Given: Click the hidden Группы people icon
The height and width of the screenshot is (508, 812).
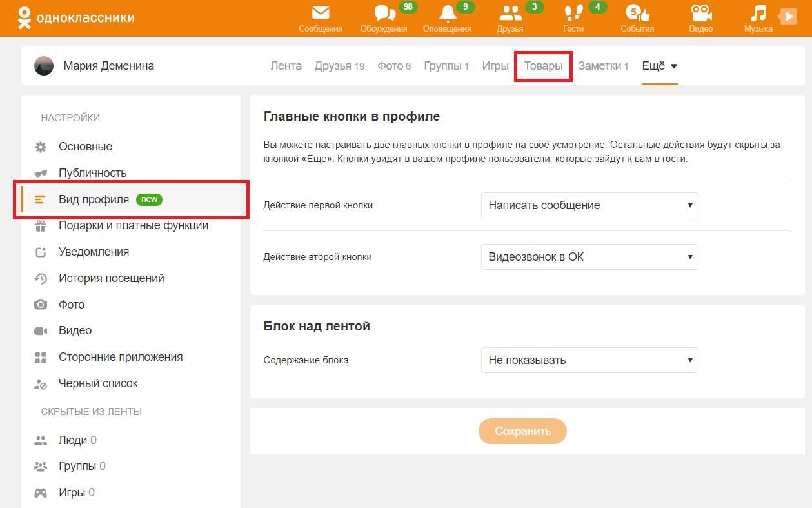Looking at the screenshot, I should click(x=41, y=467).
